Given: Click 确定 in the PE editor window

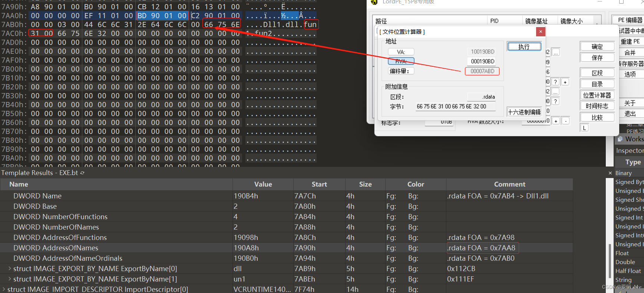Looking at the screenshot, I should tap(597, 47).
